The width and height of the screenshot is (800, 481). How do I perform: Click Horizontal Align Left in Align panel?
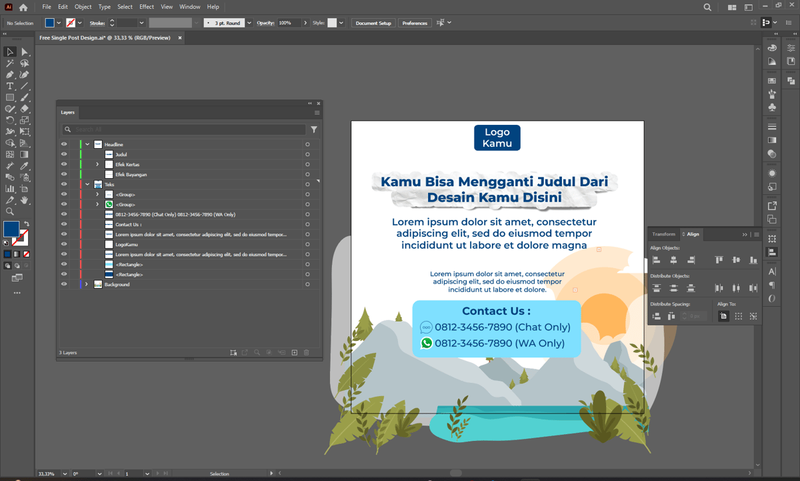pos(656,260)
